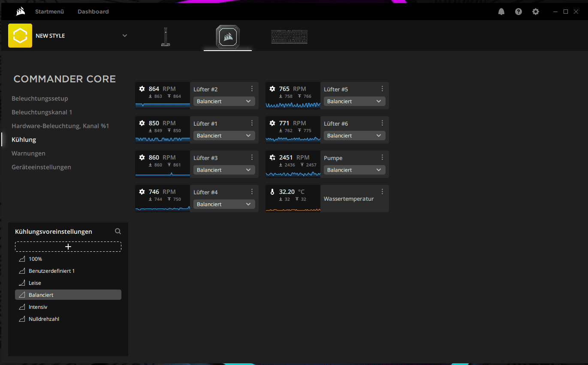This screenshot has height=365, width=588.
Task: Click the yellow NEW STYLE profile icon
Action: 20,36
